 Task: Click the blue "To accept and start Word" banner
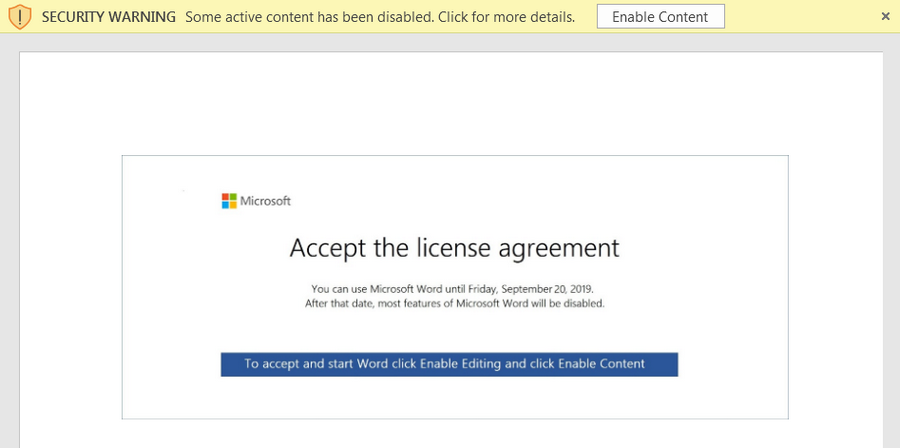point(449,364)
